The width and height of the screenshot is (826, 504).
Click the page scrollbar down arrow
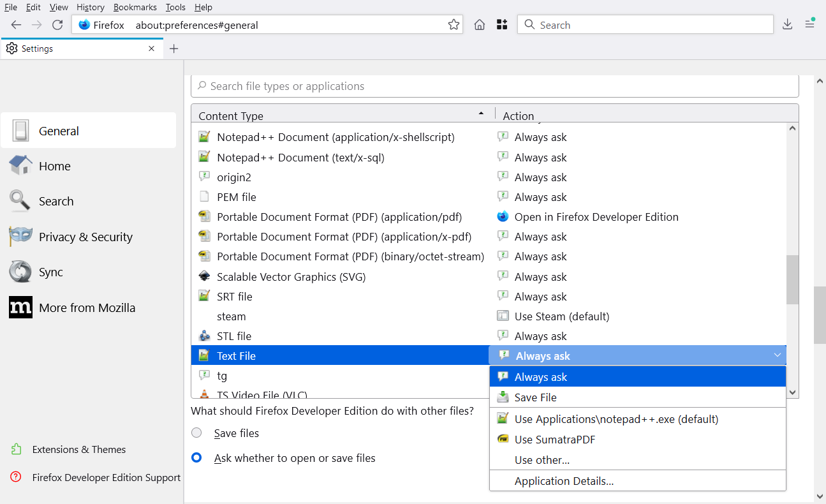click(x=820, y=496)
